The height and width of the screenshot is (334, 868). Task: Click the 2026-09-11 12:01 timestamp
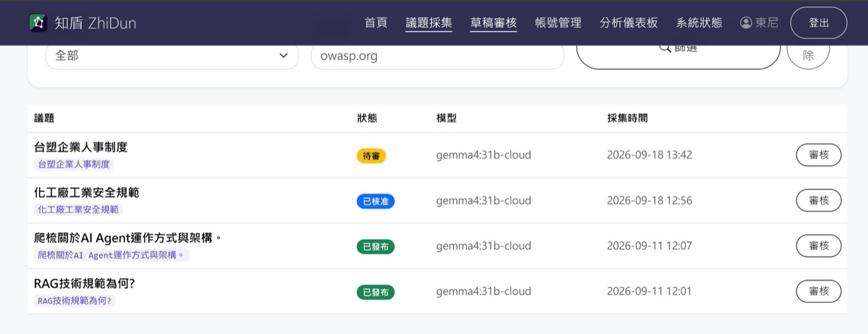point(650,291)
